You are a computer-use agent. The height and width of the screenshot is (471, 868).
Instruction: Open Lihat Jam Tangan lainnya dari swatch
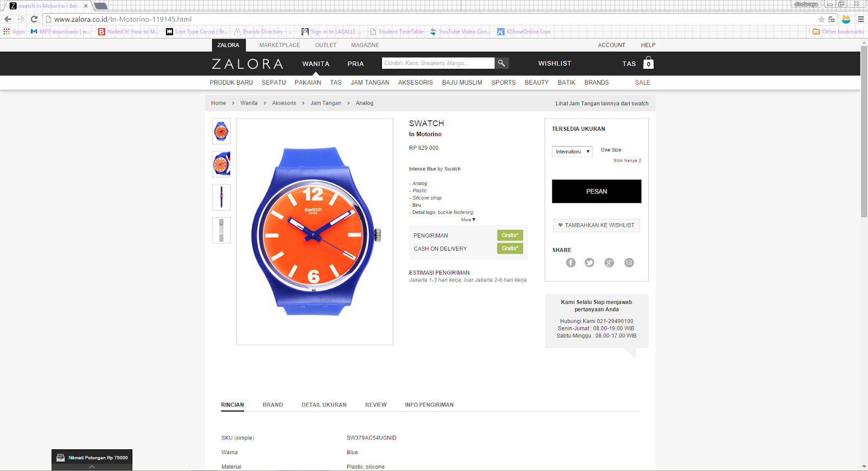[602, 104]
